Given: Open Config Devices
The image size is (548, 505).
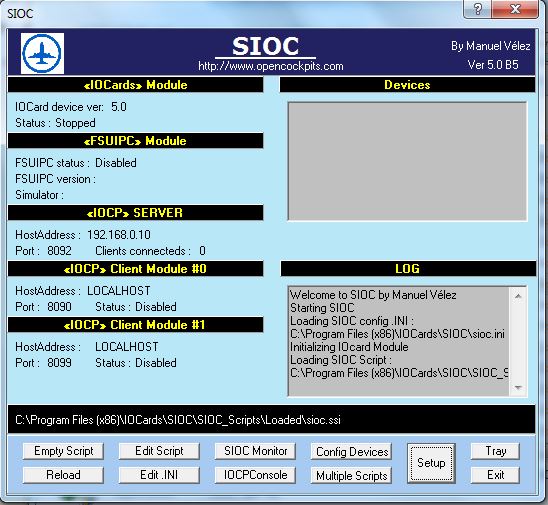Looking at the screenshot, I should tap(351, 452).
